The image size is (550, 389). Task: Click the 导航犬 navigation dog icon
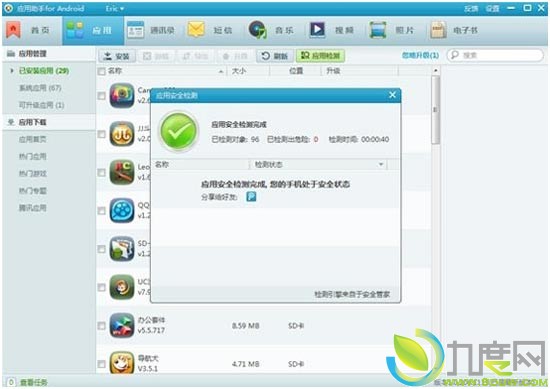tap(122, 363)
